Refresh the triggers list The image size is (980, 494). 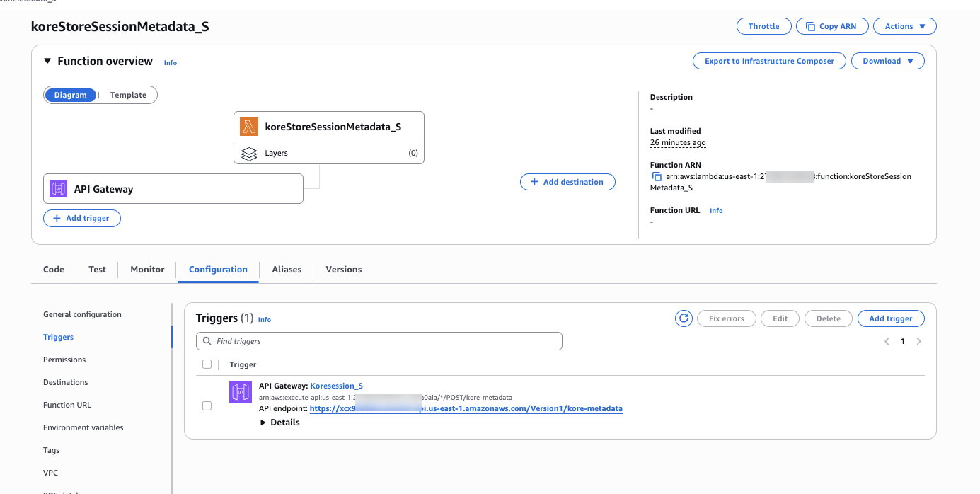684,318
